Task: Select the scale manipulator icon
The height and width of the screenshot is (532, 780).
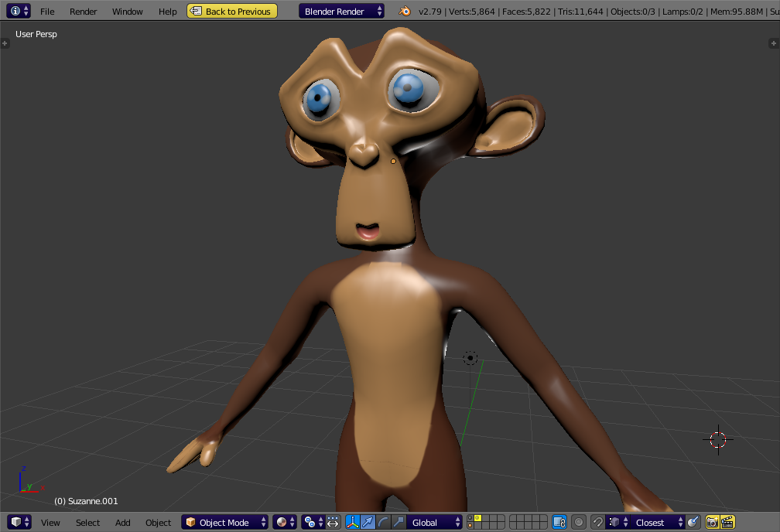Action: click(399, 522)
